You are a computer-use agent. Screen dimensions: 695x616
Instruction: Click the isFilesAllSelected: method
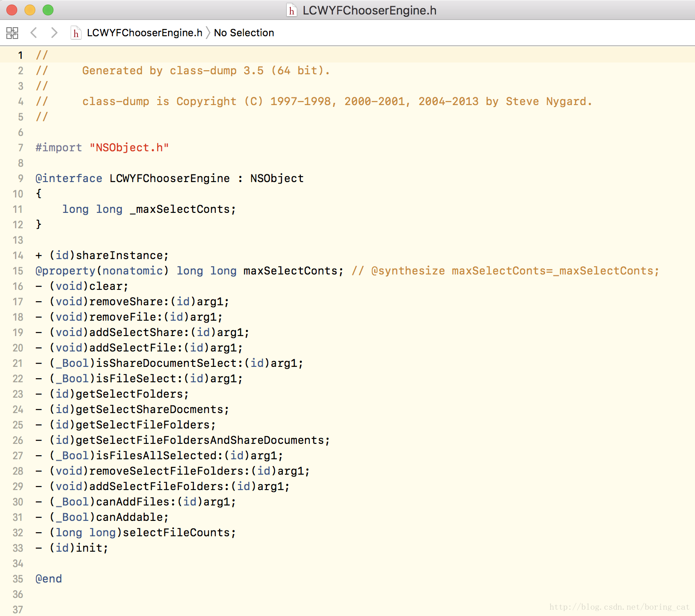click(159, 456)
